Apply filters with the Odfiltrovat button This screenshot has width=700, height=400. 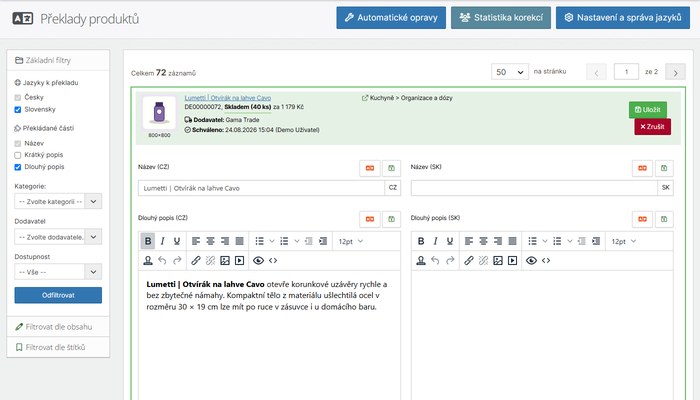tap(58, 295)
